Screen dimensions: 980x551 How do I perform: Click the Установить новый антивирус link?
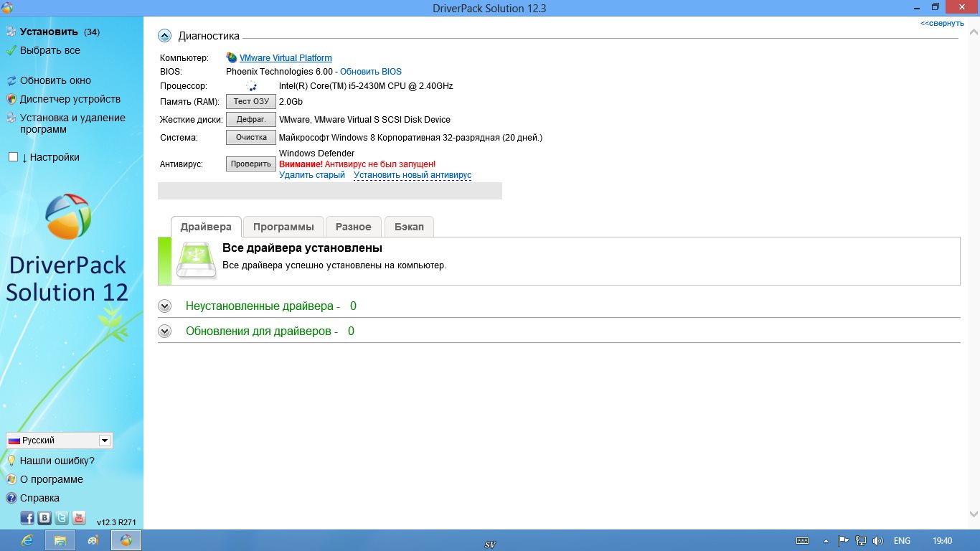413,175
